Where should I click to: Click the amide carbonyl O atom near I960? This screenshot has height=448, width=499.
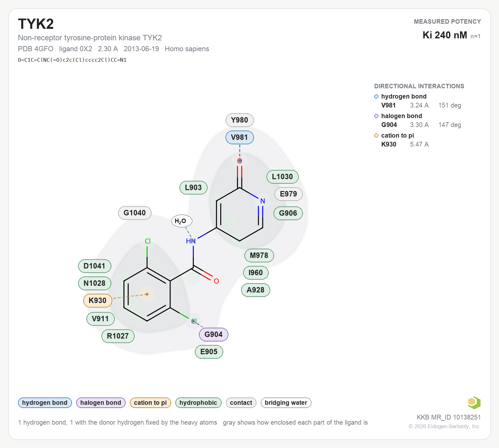pyautogui.click(x=216, y=281)
